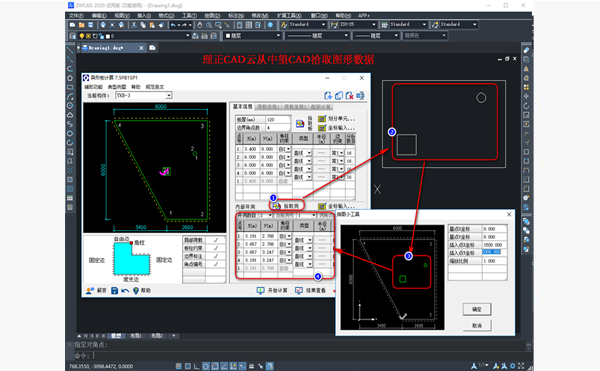This screenshot has height=371, width=600.
Task: Click the save disk icon in calculator dialog
Action: (114, 291)
